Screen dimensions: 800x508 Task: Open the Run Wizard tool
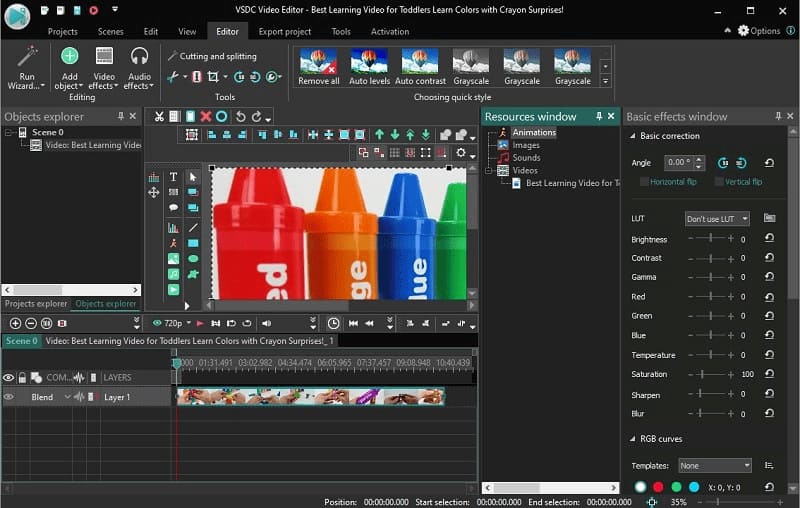[26, 65]
